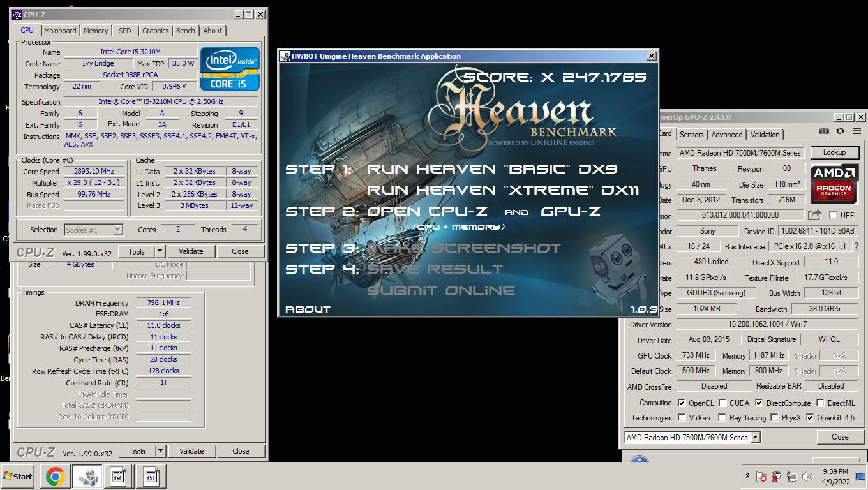Toggle the OpenCL checkbox

click(x=682, y=403)
